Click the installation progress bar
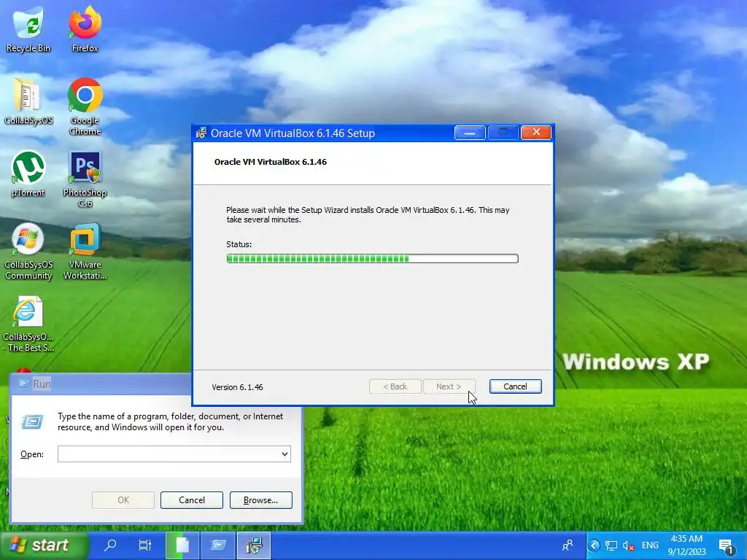The image size is (747, 560). tap(372, 259)
